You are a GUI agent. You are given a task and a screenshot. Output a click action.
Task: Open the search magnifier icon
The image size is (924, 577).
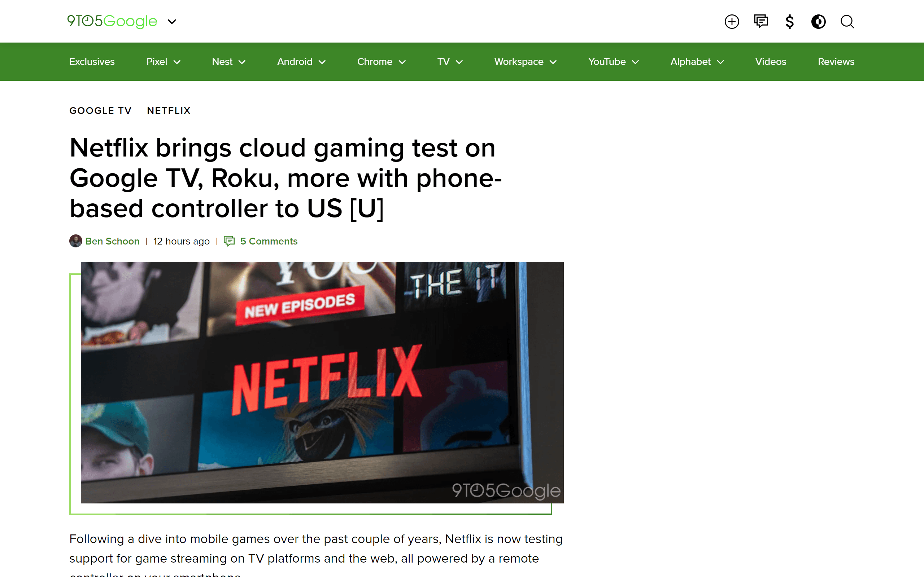[x=847, y=21]
